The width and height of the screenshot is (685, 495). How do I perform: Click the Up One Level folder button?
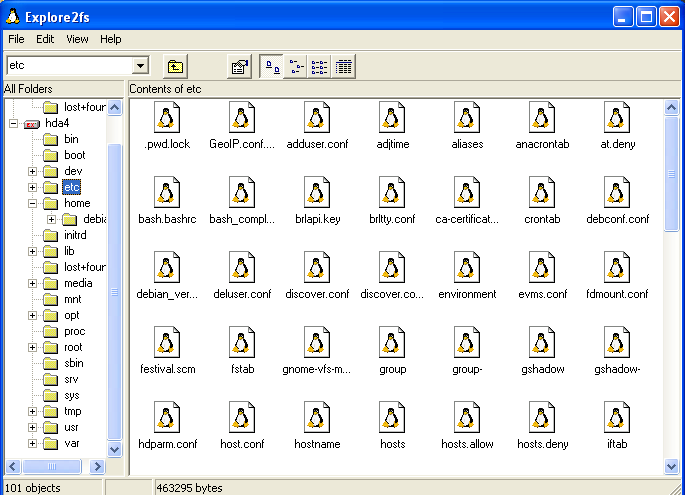175,67
